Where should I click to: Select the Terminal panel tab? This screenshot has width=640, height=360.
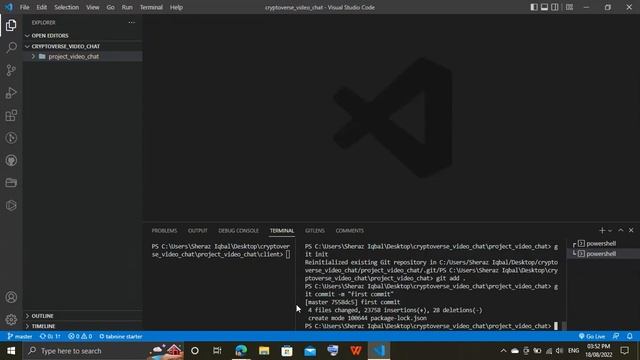coord(282,231)
